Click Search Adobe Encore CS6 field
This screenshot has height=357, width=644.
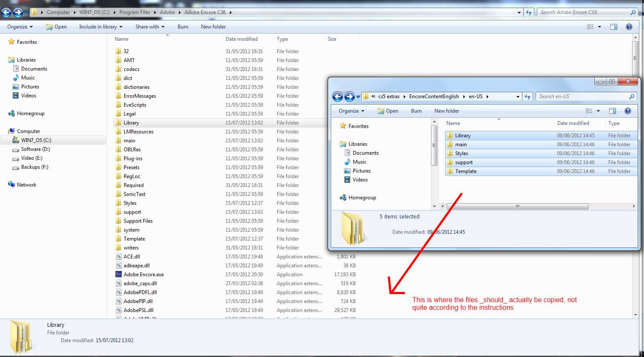tap(587, 12)
